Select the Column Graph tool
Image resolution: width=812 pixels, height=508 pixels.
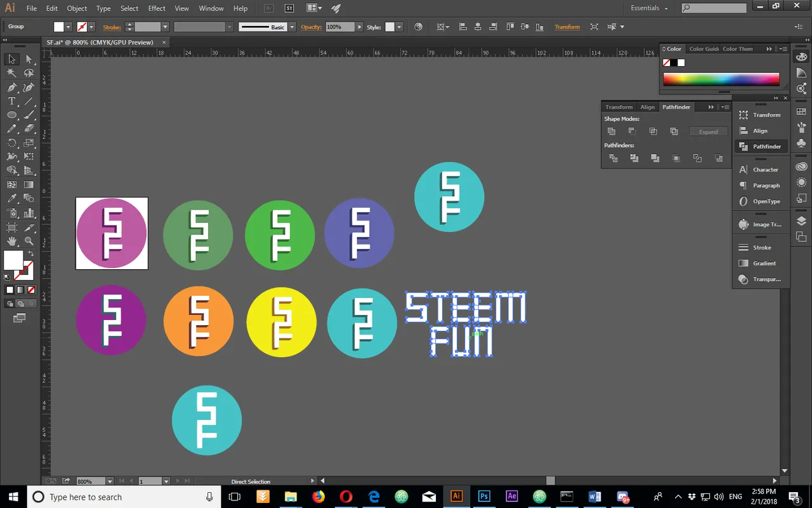click(29, 213)
